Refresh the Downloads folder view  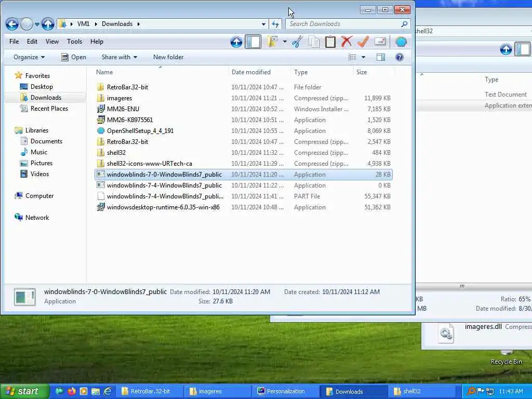coord(275,24)
